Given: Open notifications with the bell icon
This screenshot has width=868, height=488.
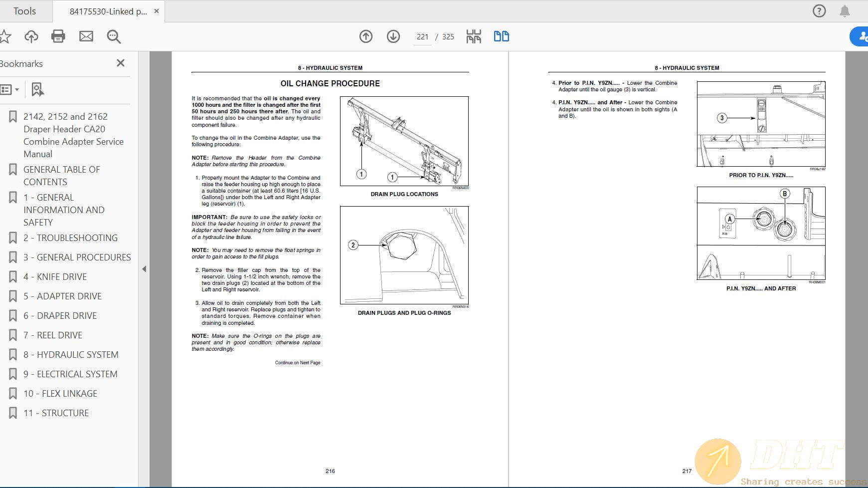Looking at the screenshot, I should pyautogui.click(x=845, y=10).
